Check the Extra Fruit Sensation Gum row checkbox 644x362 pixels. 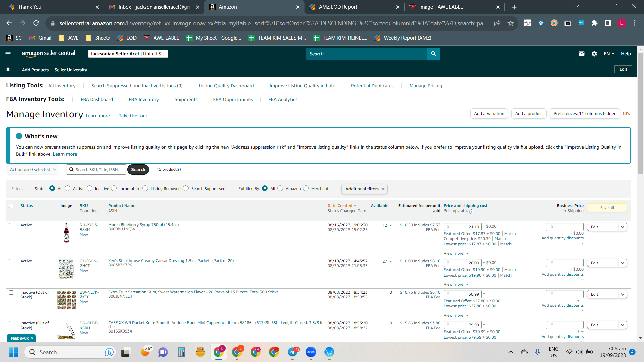point(11,292)
